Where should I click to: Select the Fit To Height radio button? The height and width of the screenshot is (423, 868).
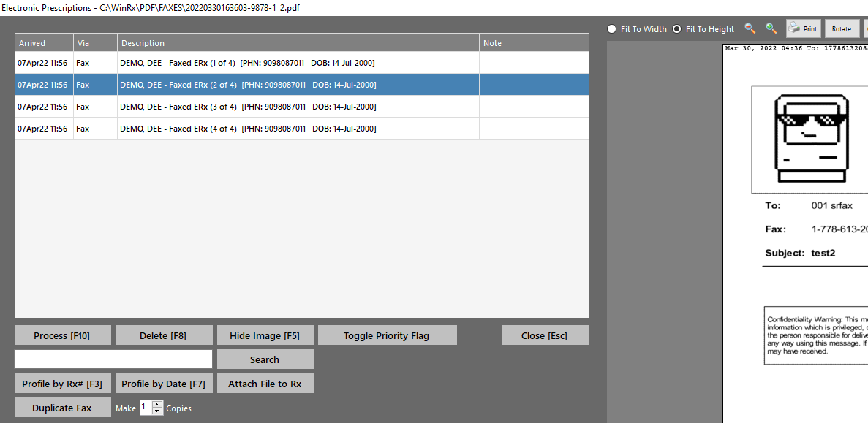(676, 29)
